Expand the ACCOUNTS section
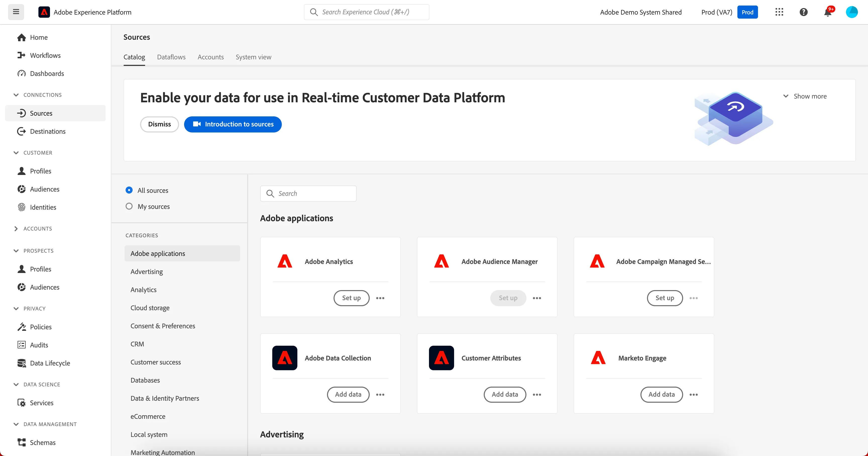Screen dimensions: 868x456 click(x=16, y=229)
